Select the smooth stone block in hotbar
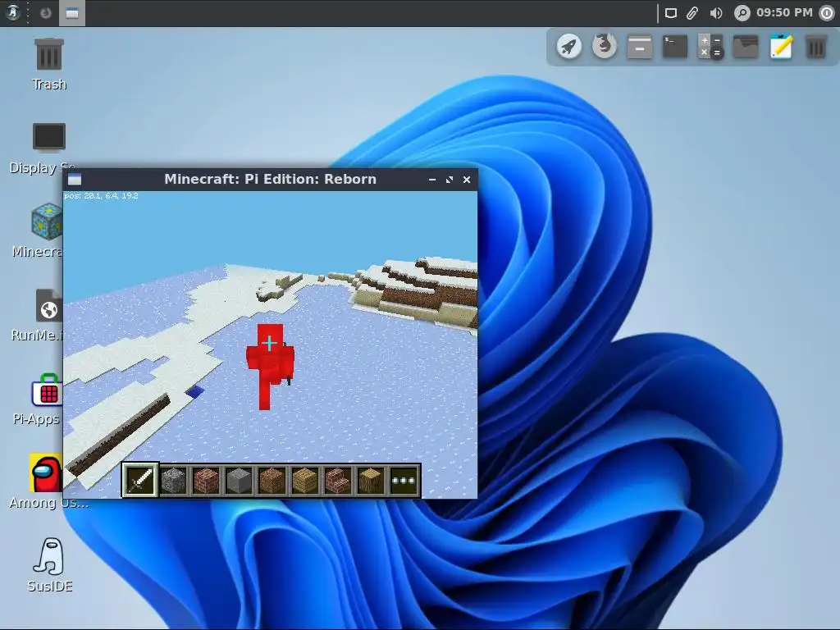This screenshot has width=840, height=630. (239, 480)
